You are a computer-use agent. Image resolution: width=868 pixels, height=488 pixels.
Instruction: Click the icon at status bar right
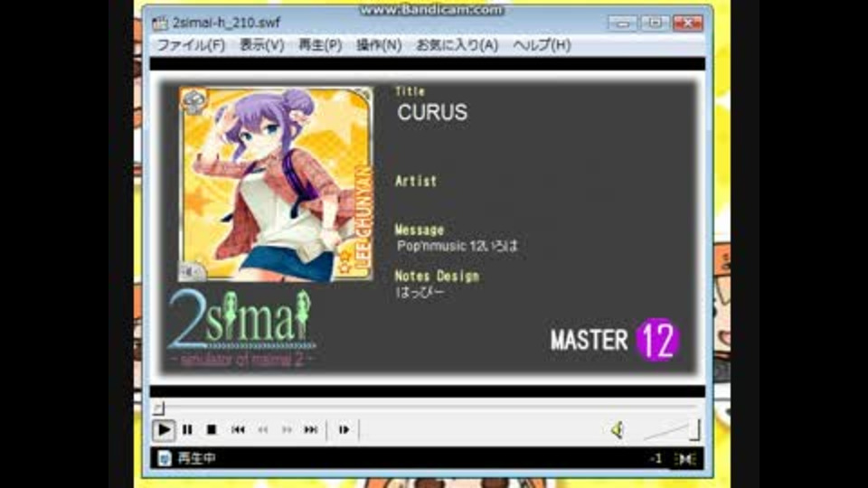[685, 459]
